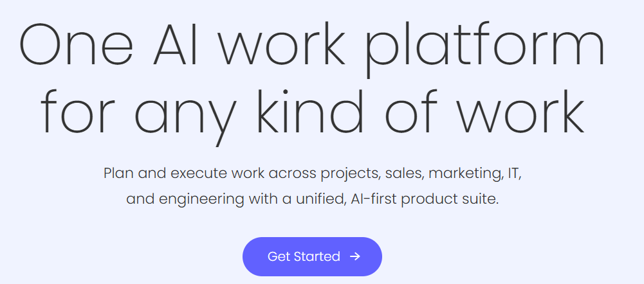Click the 'for any kind of work' headline line
The width and height of the screenshot is (644, 284).
(313, 114)
